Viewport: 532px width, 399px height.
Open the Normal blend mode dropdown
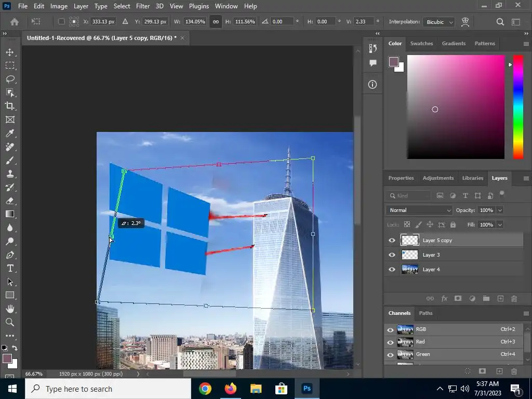[x=419, y=210]
